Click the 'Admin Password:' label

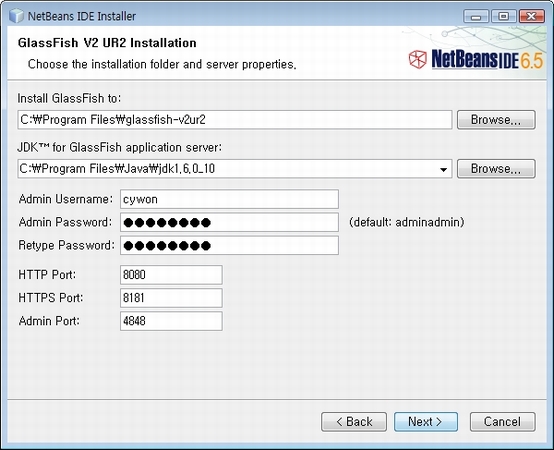point(65,222)
